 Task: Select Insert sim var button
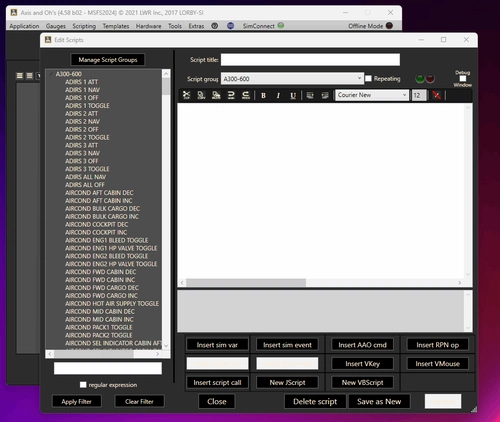pos(217,345)
